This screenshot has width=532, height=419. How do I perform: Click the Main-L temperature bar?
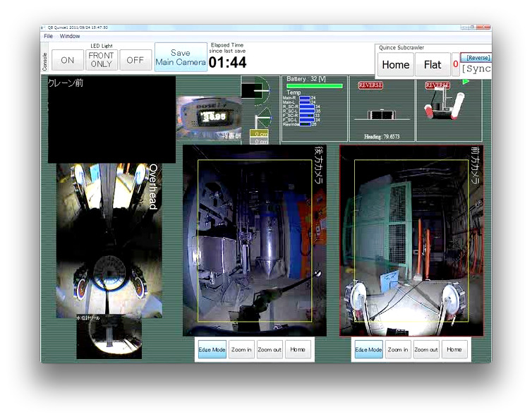[305, 102]
